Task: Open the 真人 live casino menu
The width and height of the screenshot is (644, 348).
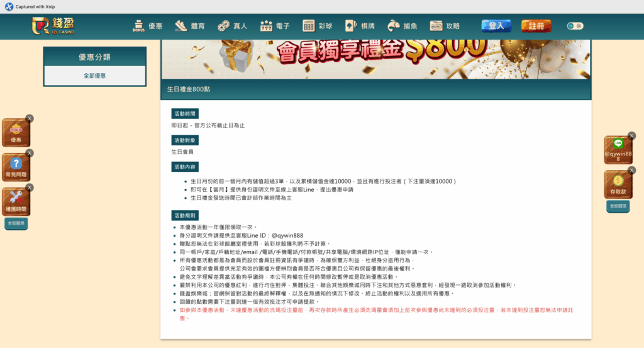Action: 233,26
